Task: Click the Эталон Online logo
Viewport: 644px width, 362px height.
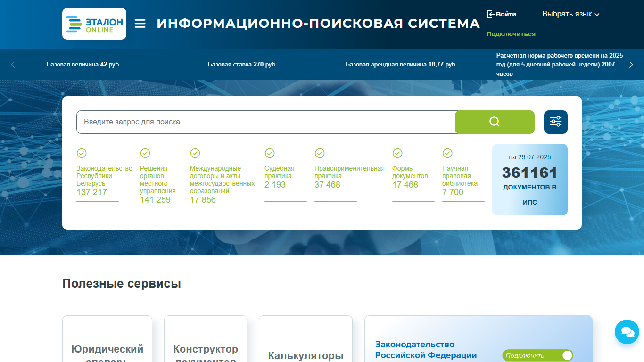Action: 94,24
